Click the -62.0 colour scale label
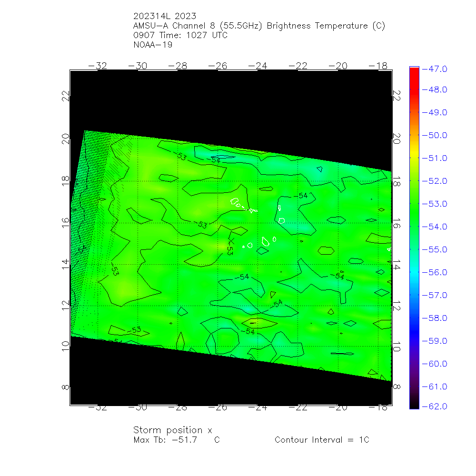Viewport: 476px width, 476px height. 435,407
